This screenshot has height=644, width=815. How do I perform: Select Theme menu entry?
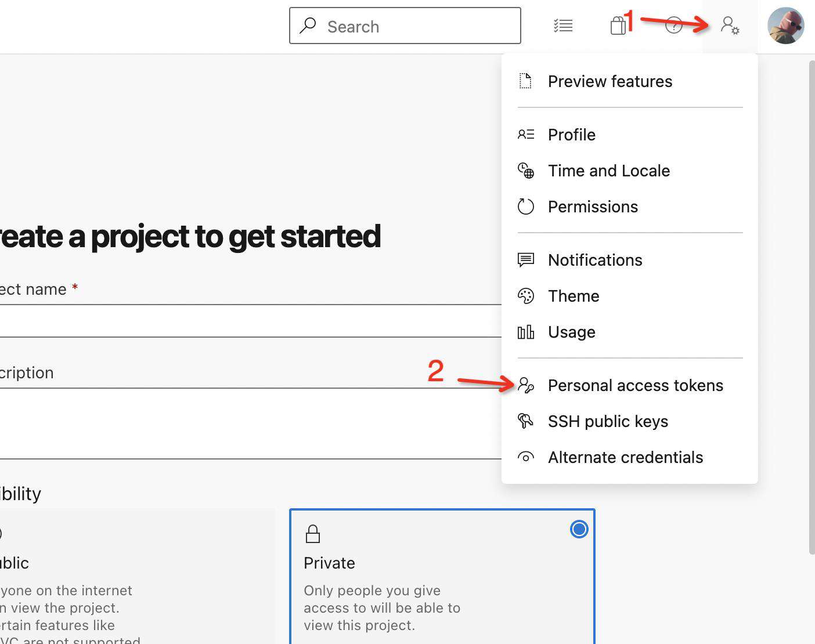pos(630,296)
